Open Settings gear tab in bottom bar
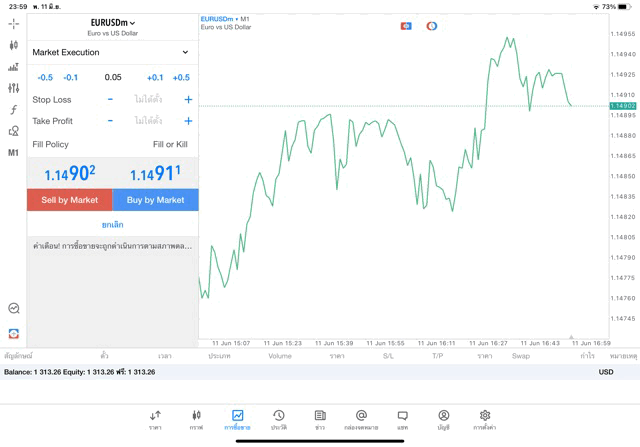This screenshot has width=640, height=447. [x=485, y=419]
